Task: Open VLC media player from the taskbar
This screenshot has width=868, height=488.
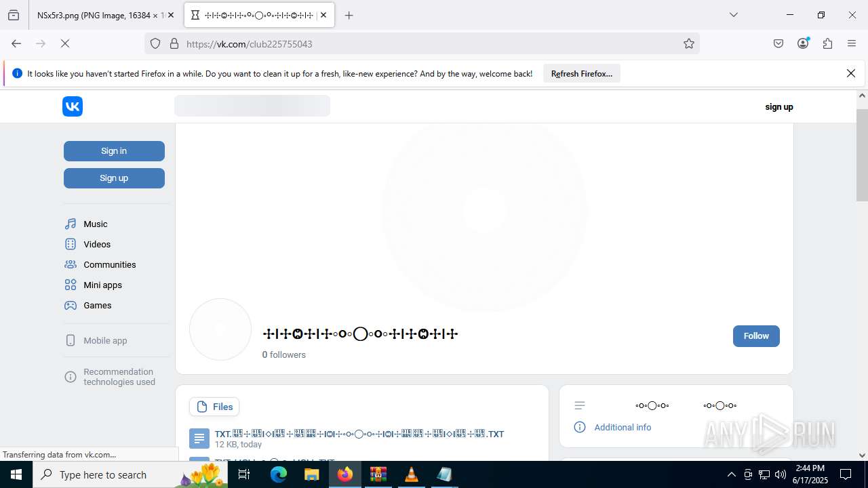Action: pos(412,474)
